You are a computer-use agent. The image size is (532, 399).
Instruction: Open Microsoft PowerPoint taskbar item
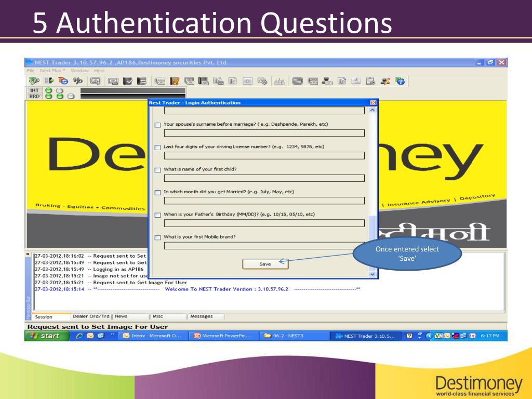point(223,336)
